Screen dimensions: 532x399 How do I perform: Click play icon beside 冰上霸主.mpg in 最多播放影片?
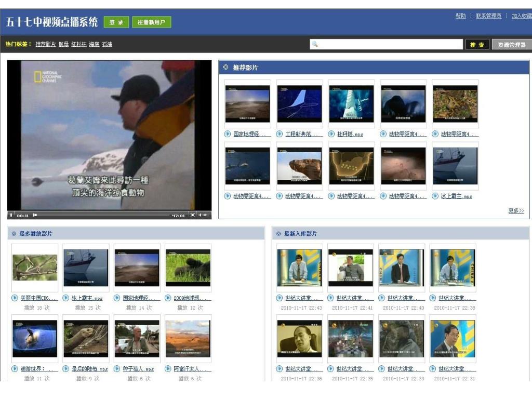point(66,298)
